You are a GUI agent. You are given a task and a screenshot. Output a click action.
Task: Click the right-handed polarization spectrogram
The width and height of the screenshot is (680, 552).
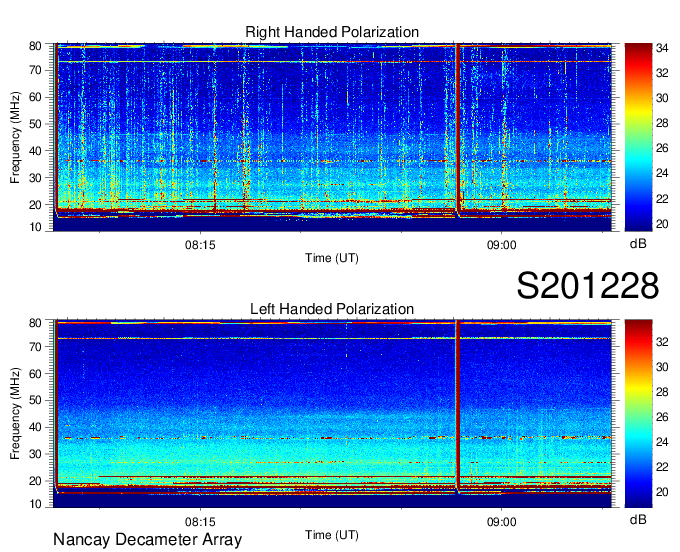click(x=332, y=137)
